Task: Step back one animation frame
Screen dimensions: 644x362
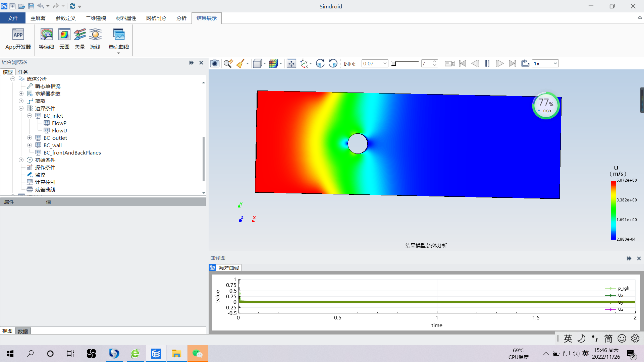Action: click(x=475, y=63)
